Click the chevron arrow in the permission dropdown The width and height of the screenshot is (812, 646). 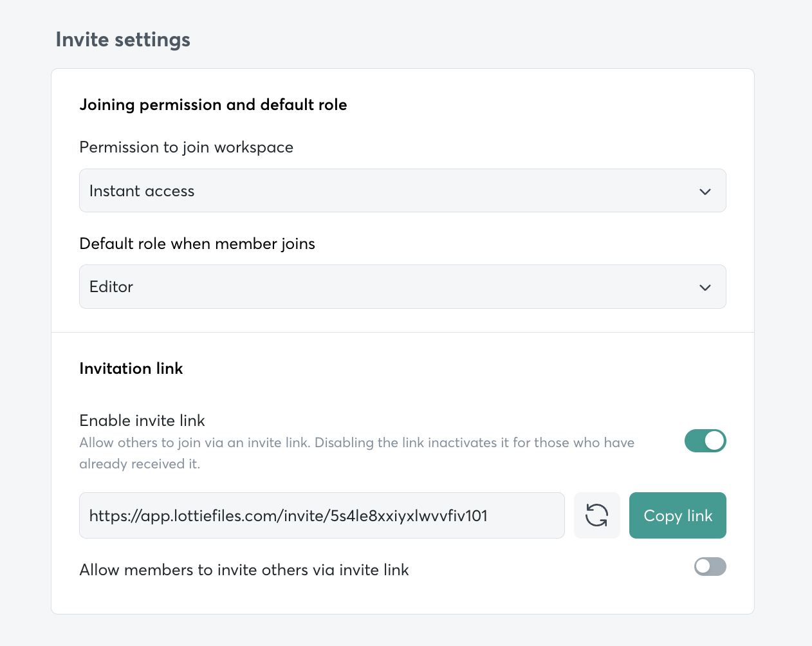point(705,192)
